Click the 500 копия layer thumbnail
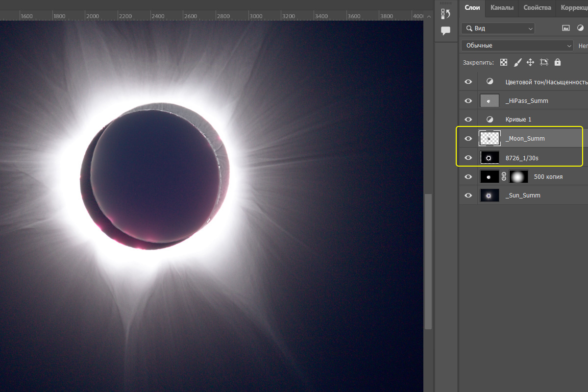This screenshot has height=392, width=588. [x=490, y=176]
